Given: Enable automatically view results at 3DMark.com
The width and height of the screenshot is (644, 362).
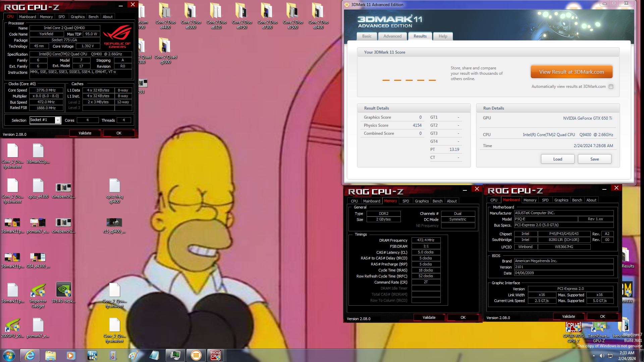Looking at the screenshot, I should (611, 86).
